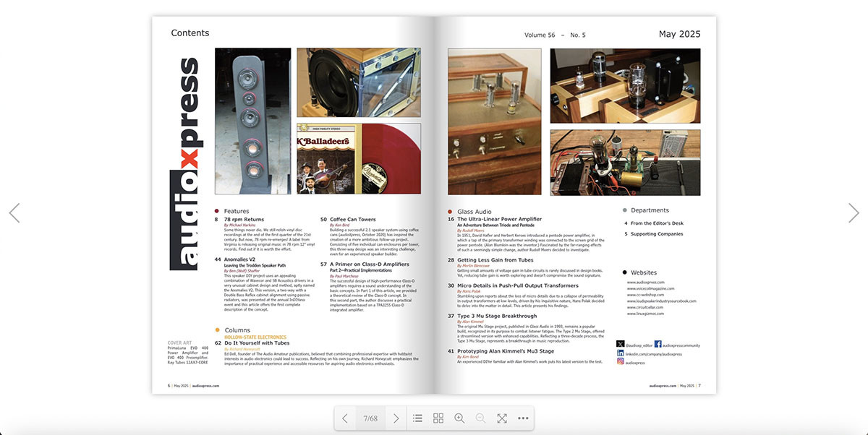Open 'From the Editor's Desk' department

tap(657, 223)
